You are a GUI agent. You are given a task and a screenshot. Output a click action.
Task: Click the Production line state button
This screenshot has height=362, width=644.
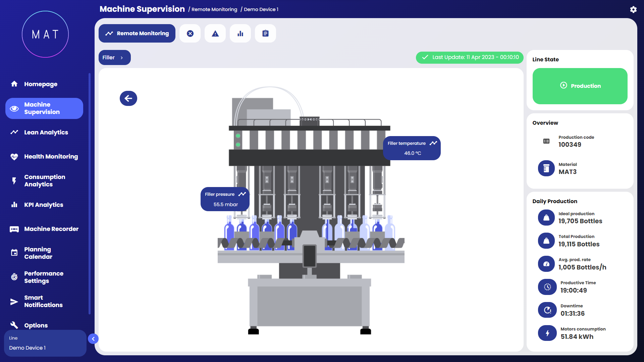(x=580, y=86)
